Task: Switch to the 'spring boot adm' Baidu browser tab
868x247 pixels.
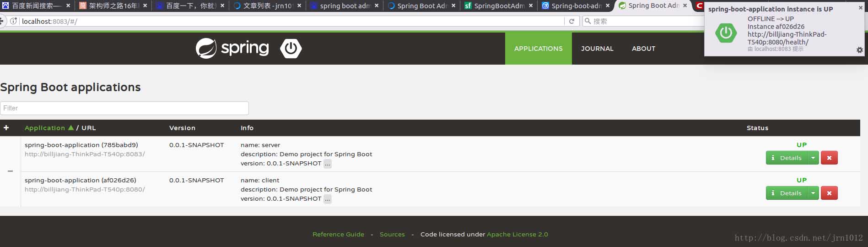Action: (x=344, y=5)
